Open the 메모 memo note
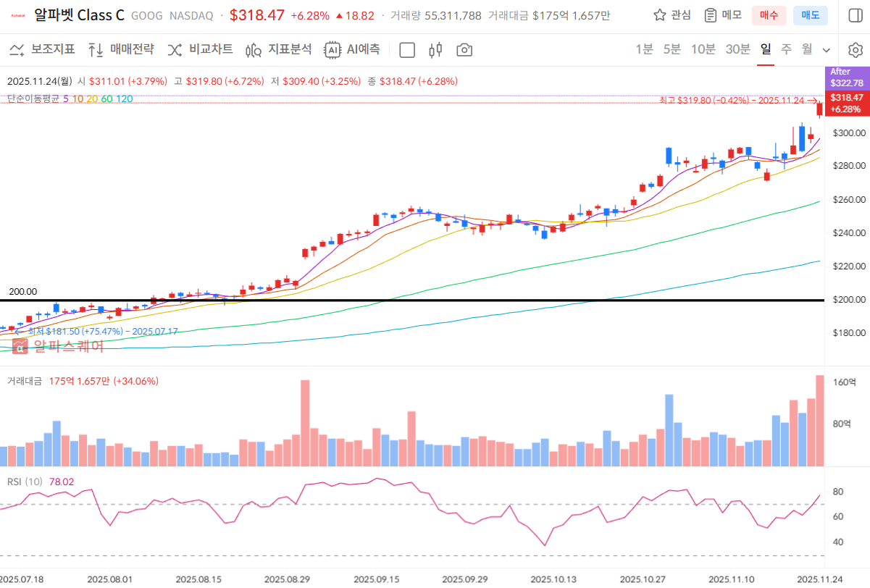The height and width of the screenshot is (588, 870). (723, 15)
